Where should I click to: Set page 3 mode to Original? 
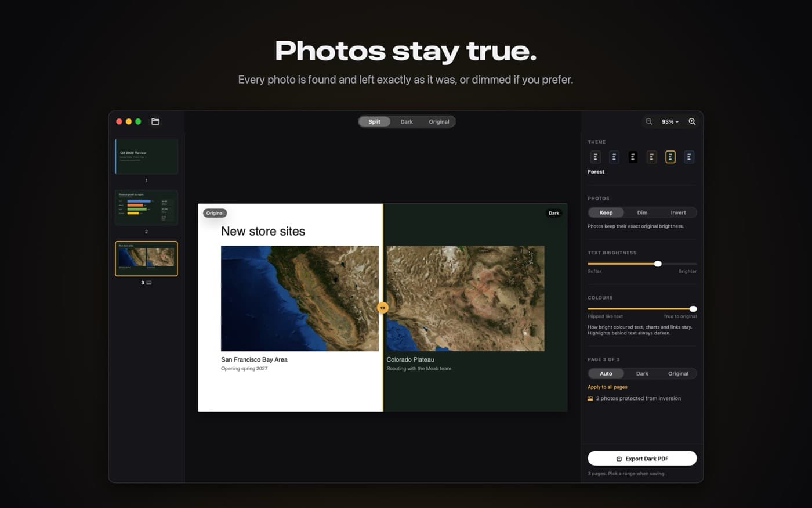point(678,373)
